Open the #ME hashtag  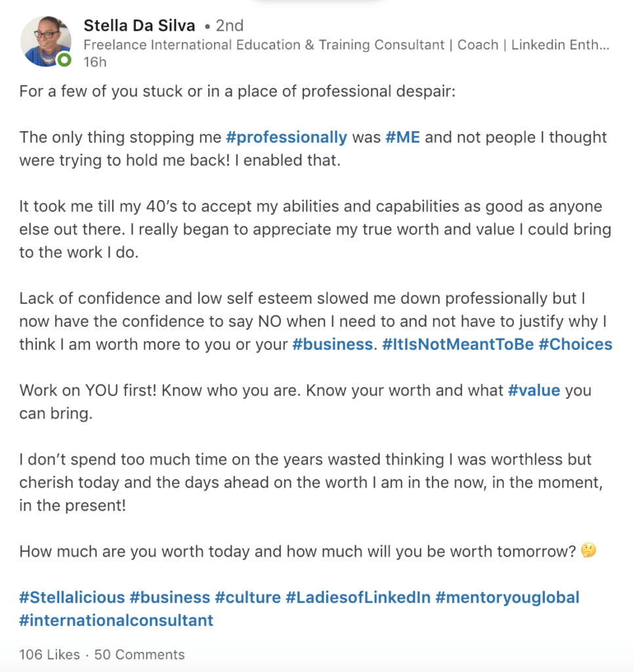(403, 137)
